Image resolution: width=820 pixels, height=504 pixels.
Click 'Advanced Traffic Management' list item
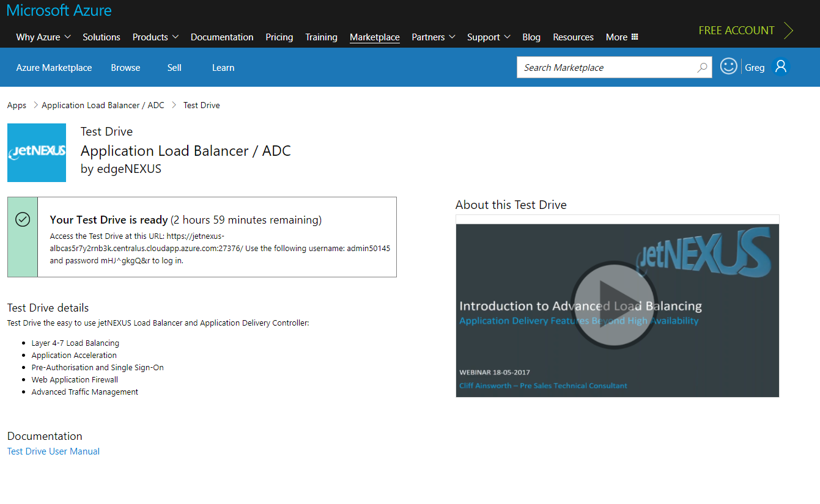pyautogui.click(x=85, y=392)
